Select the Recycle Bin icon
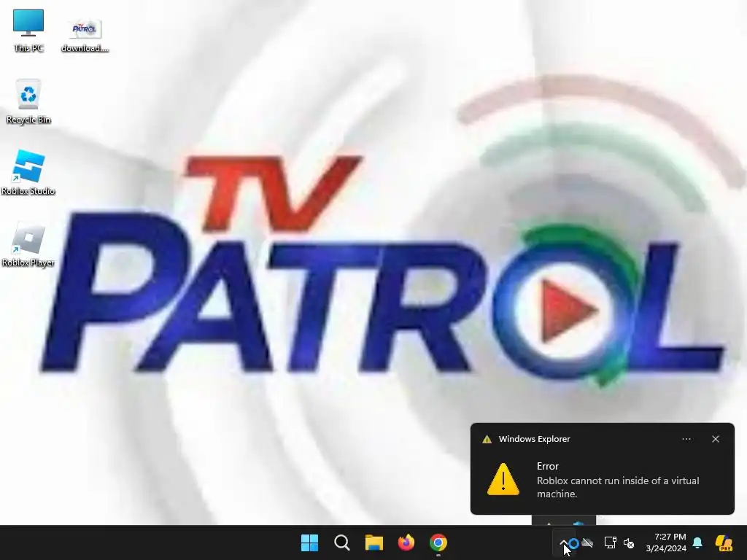This screenshot has width=747, height=560. (x=28, y=101)
